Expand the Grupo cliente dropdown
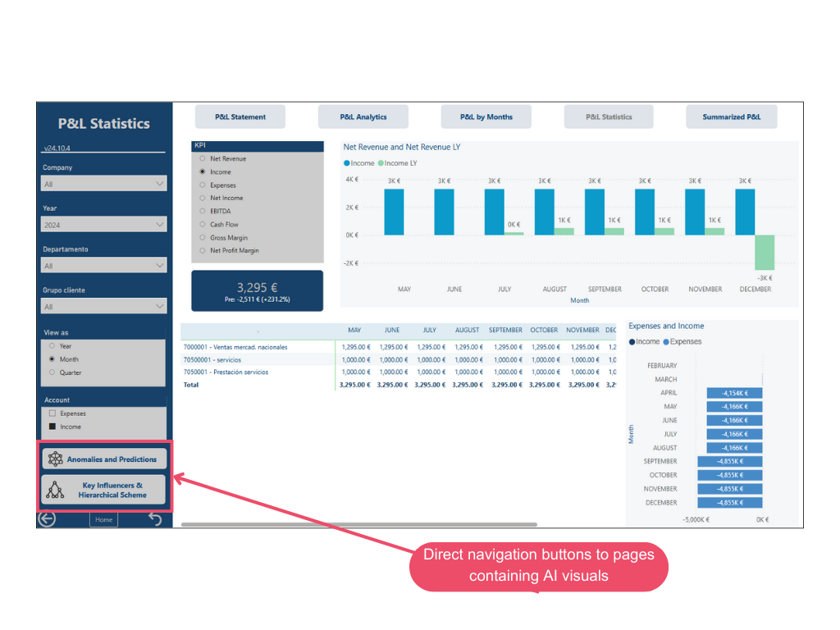This screenshot has height=630, width=840. [104, 307]
